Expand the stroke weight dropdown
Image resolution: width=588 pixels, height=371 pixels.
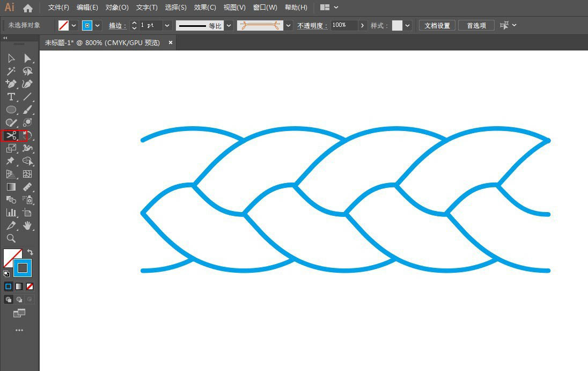click(x=167, y=26)
